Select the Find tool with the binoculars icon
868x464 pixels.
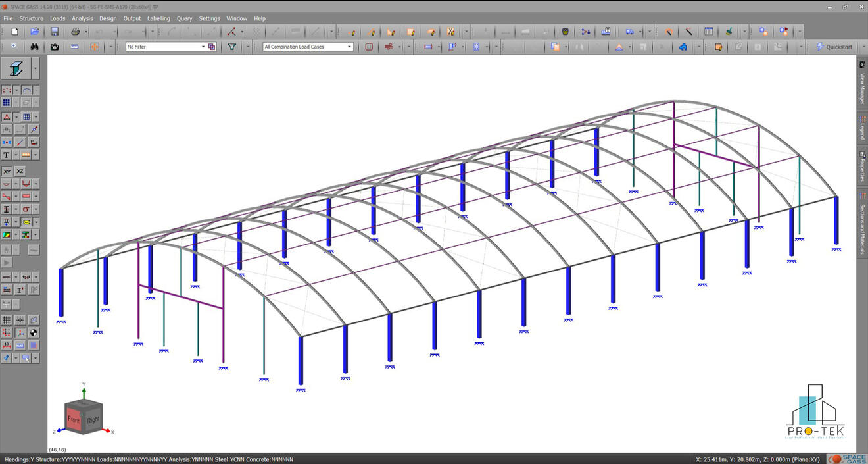tap(34, 47)
